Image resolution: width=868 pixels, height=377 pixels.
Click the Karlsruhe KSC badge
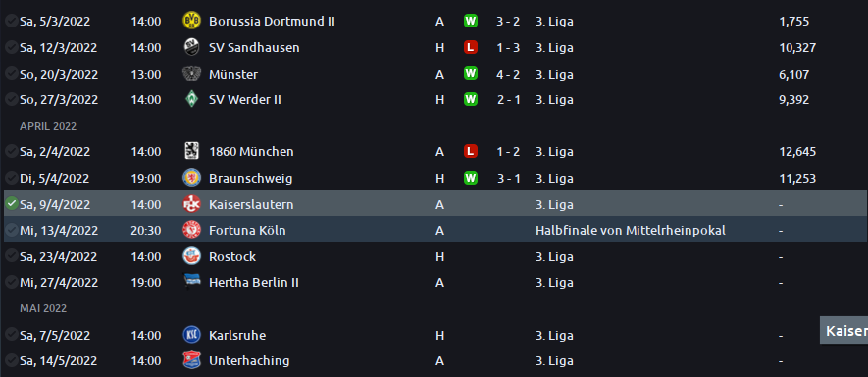point(191,335)
